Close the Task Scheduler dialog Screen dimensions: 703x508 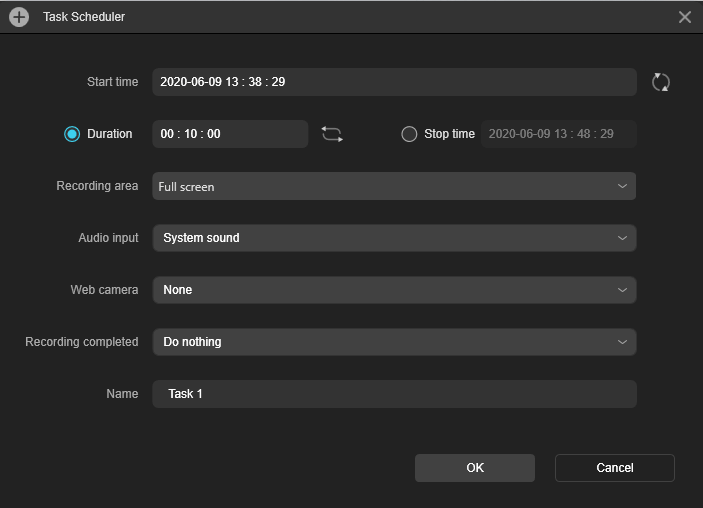tap(685, 17)
